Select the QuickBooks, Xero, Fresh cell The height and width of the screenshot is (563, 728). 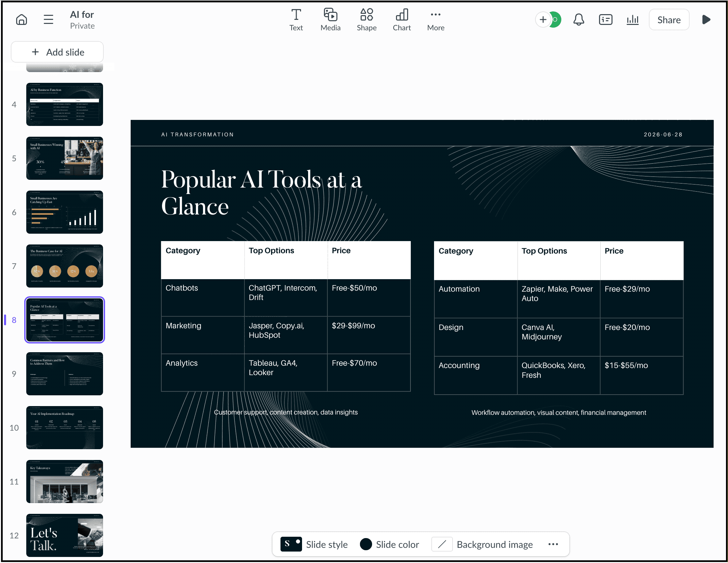[x=559, y=375]
